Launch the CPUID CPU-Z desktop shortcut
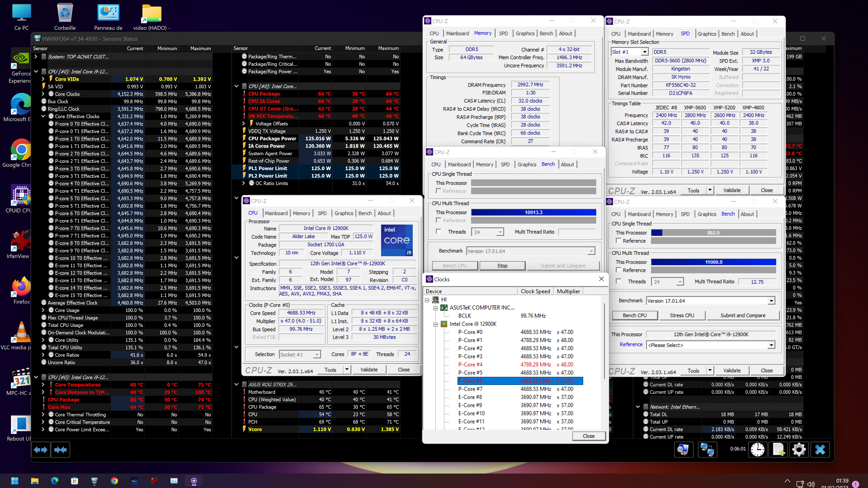Viewport: 868px width, 488px height. tap(21, 199)
